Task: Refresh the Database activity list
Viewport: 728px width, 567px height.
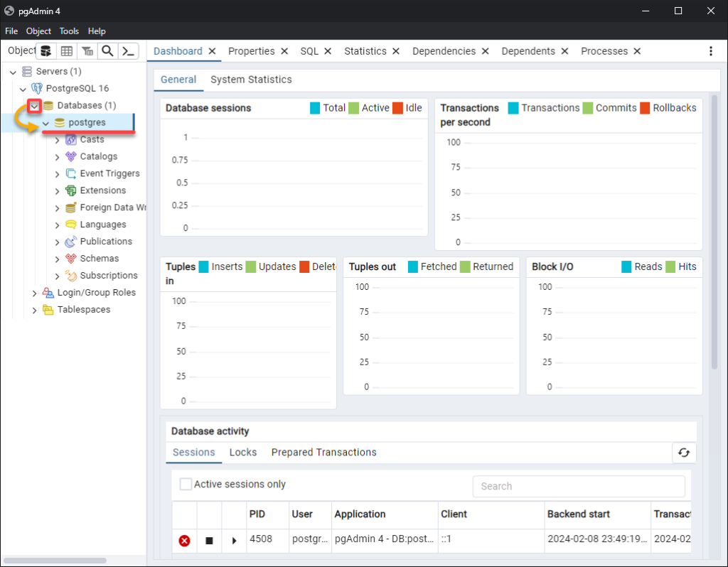Action: click(684, 453)
